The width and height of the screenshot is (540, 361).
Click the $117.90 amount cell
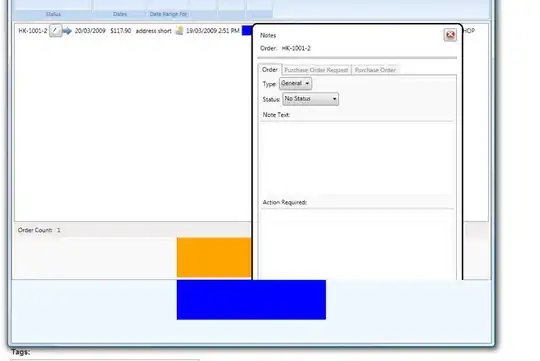(121, 31)
